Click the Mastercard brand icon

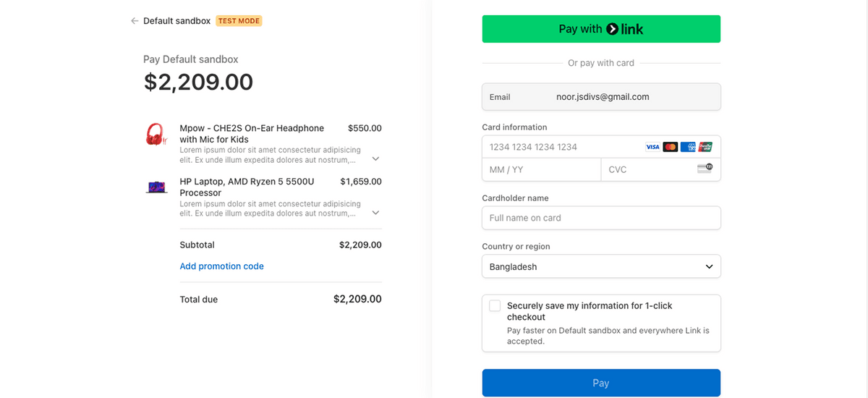[x=671, y=147]
